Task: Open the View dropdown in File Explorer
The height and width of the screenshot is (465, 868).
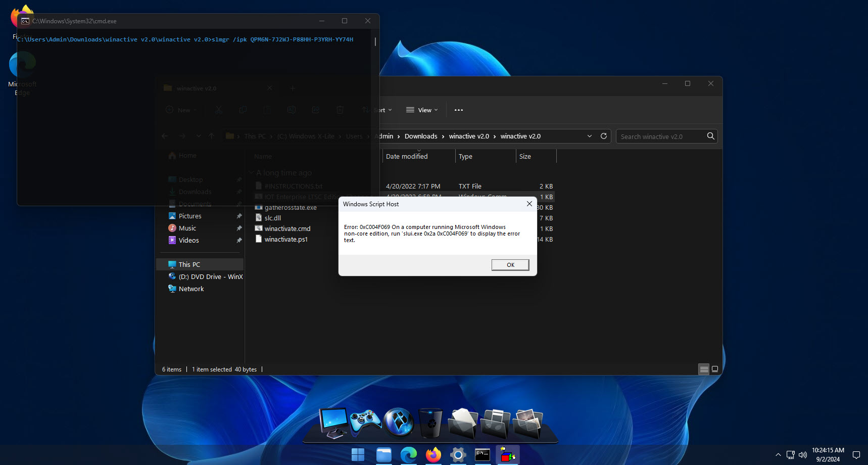Action: click(422, 110)
